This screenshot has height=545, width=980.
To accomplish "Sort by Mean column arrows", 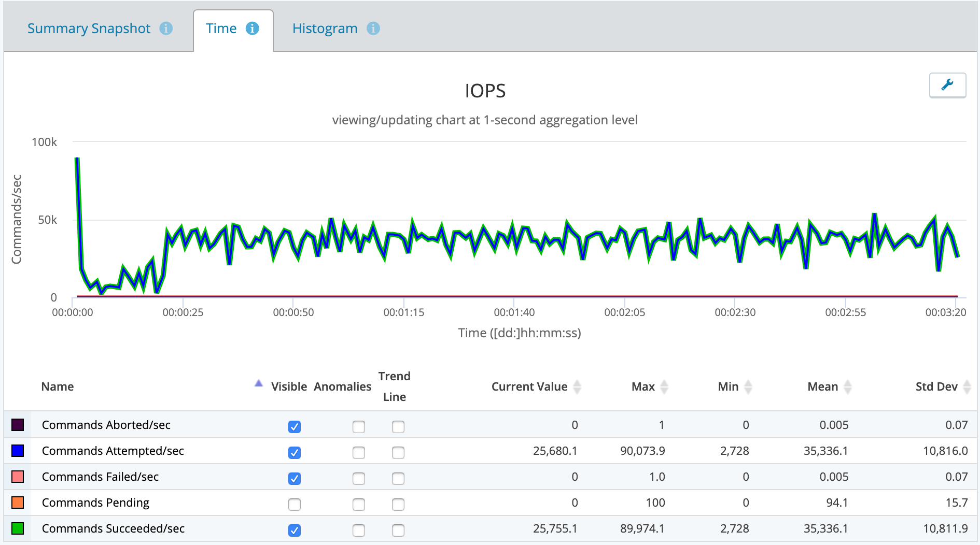I will (848, 386).
